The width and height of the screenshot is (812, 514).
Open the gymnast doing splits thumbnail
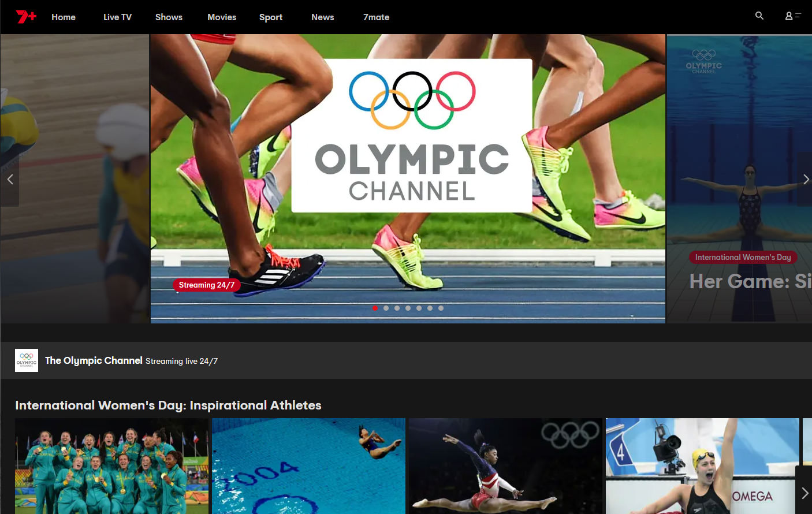click(505, 466)
